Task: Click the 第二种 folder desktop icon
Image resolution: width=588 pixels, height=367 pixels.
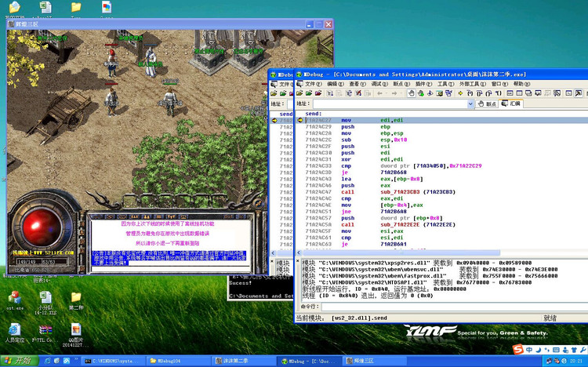Action: pyautogui.click(x=76, y=301)
